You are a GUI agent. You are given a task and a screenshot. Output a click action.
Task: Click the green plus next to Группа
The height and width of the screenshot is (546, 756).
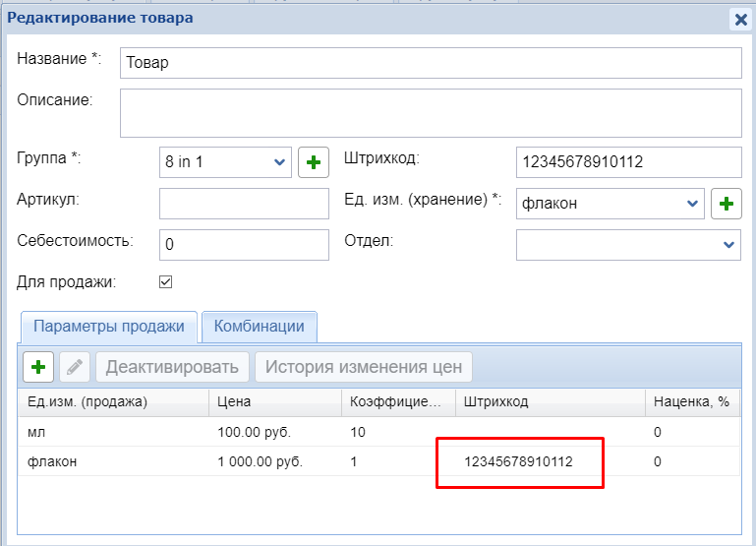tap(313, 162)
